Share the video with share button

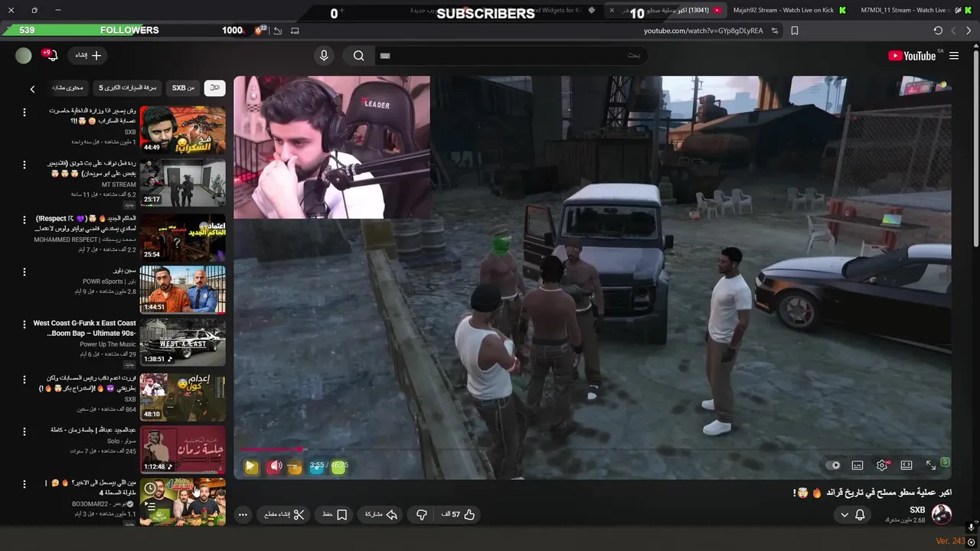pos(381,515)
